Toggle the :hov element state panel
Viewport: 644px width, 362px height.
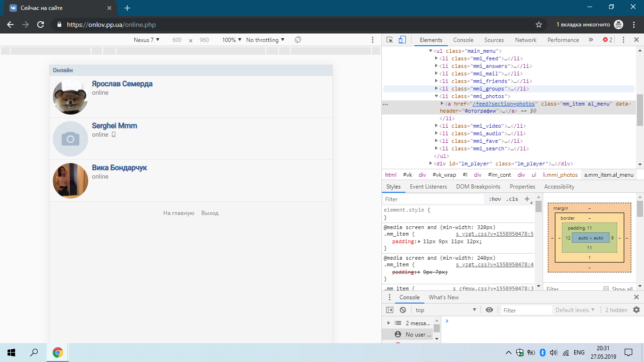coord(495,199)
